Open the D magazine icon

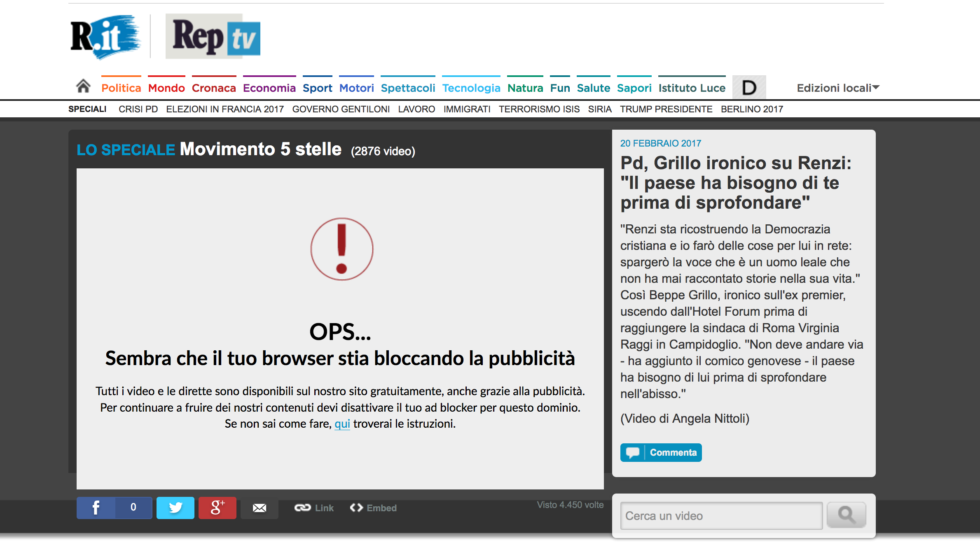coord(749,87)
